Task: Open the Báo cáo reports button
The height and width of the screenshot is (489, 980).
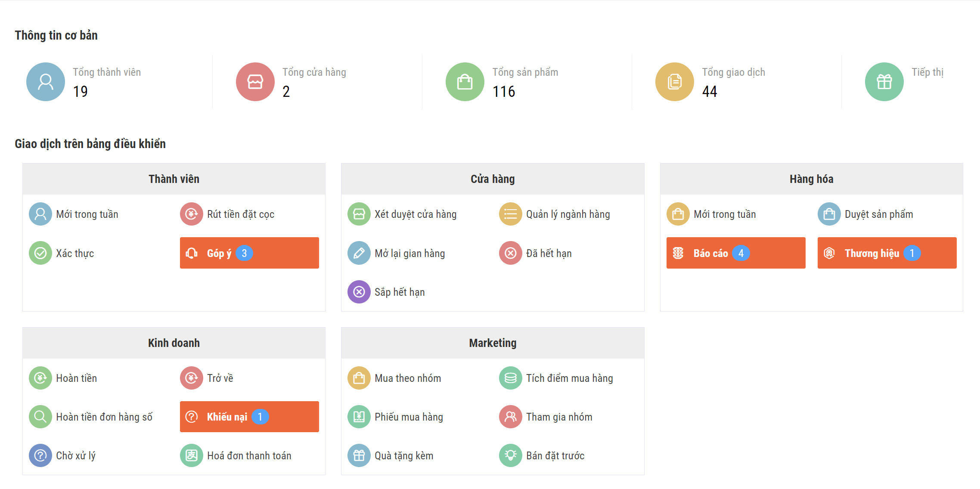Action: [736, 253]
